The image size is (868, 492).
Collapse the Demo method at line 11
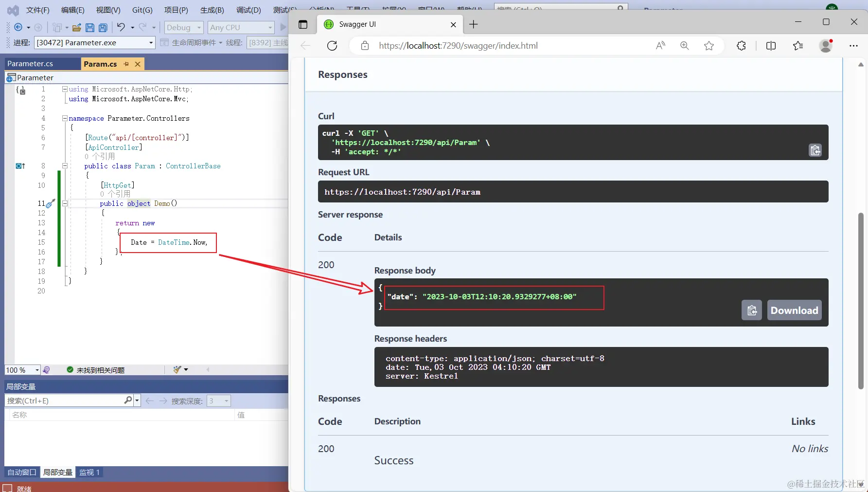[65, 203]
